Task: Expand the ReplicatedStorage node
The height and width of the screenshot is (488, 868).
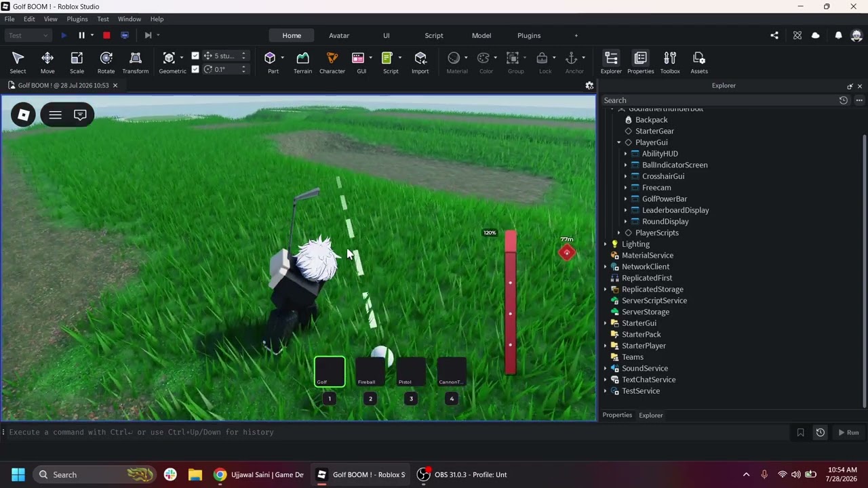Action: click(606, 289)
